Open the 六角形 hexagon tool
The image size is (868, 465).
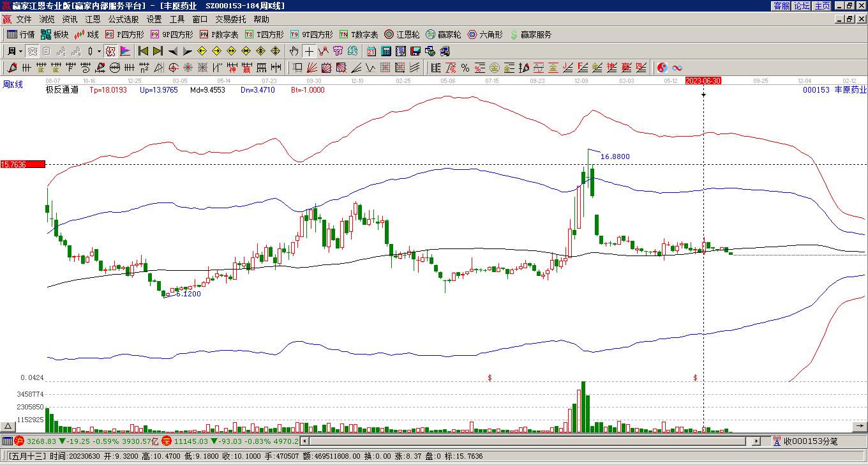pyautogui.click(x=485, y=34)
